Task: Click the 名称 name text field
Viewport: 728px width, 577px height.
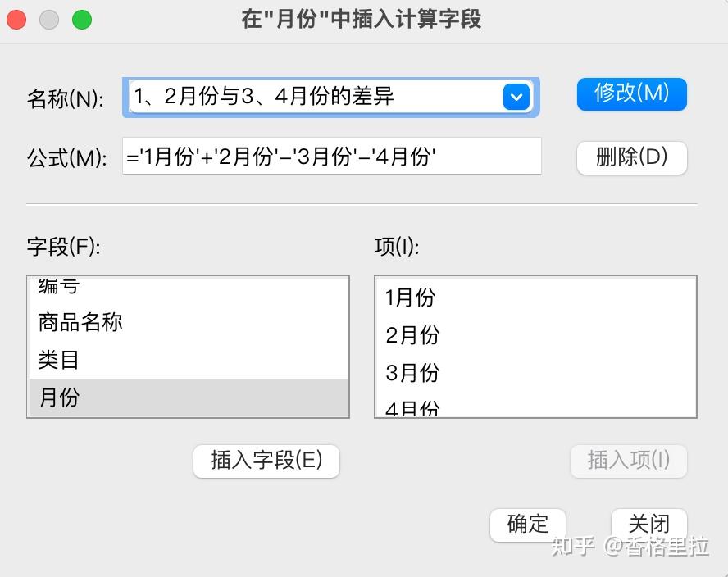Action: 316,98
